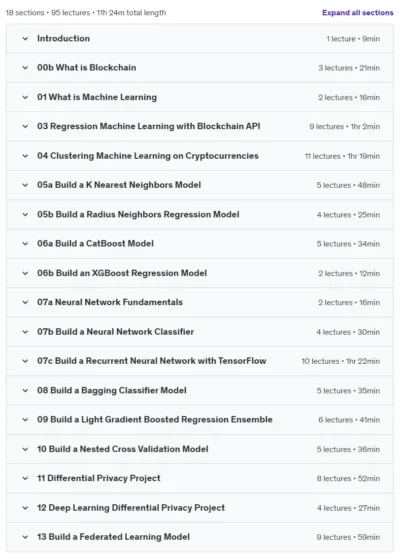Click arrow icon for 12 Deep Learning Differential Privacy
Image resolution: width=400 pixels, height=558 pixels.
coord(25,508)
